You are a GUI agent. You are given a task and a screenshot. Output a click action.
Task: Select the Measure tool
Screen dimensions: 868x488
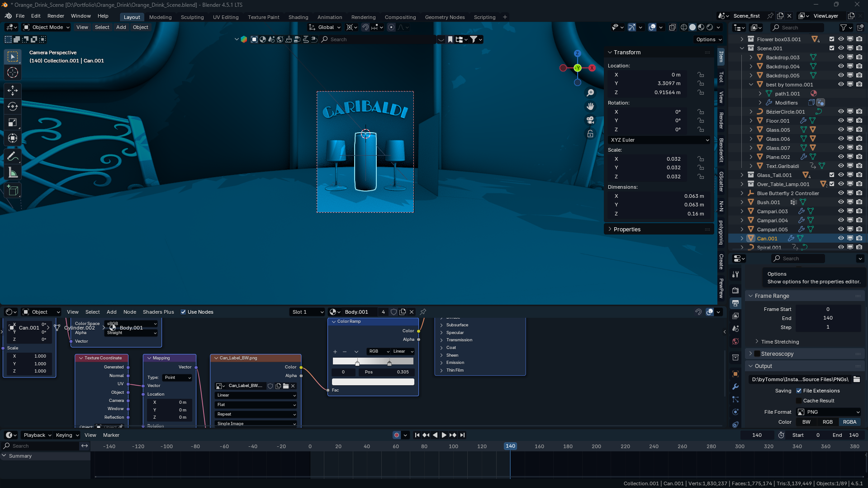point(13,173)
